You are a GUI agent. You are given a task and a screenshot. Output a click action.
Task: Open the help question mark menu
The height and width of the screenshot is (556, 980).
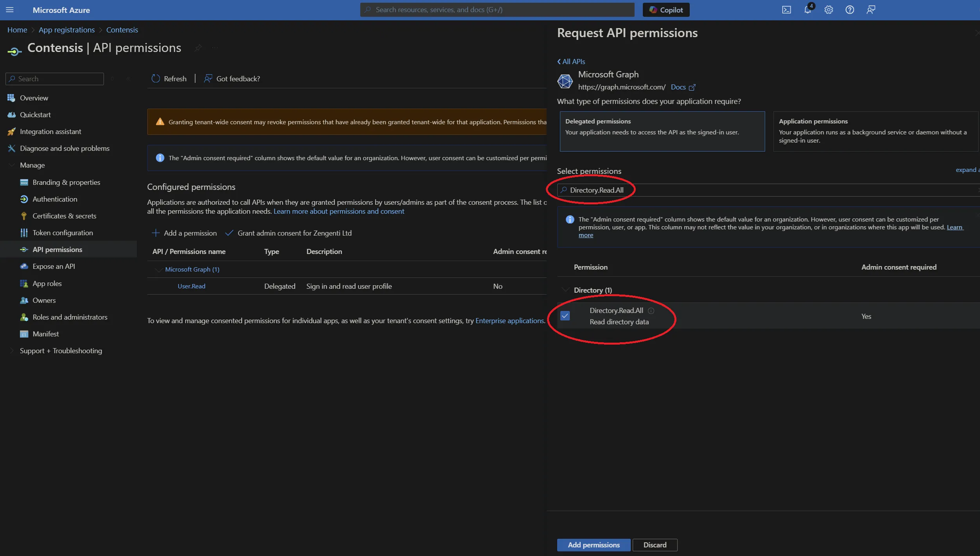tap(849, 10)
